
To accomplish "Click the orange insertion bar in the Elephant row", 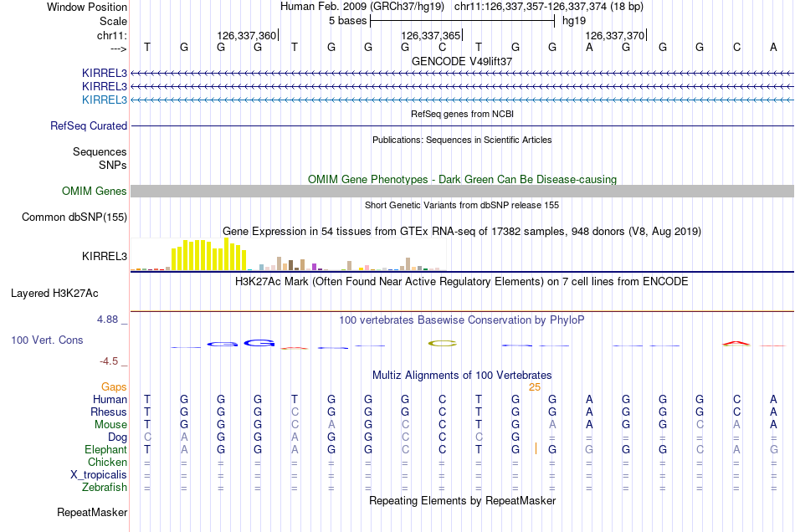I will 536,448.
